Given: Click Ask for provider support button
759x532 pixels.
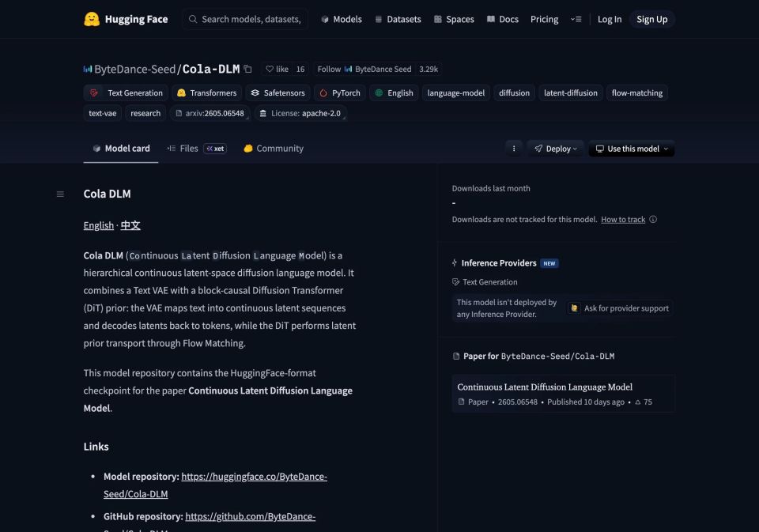Looking at the screenshot, I should [620, 308].
